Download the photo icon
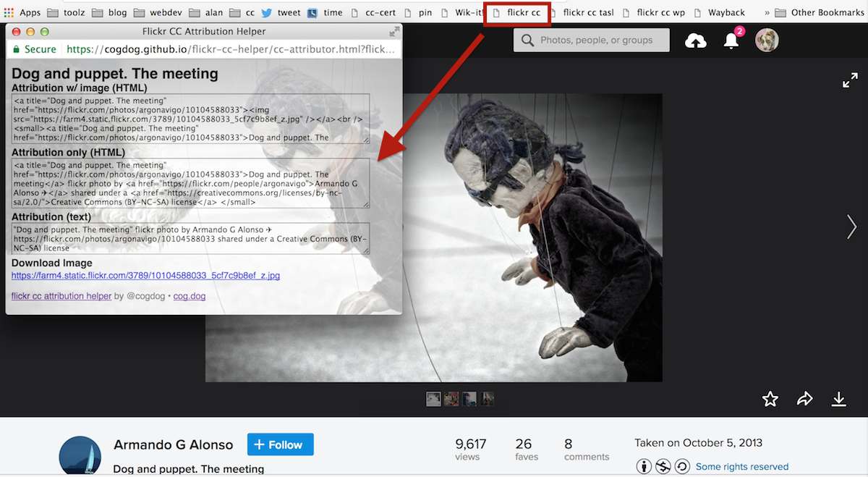Screen dimensions: 868x477 click(x=838, y=399)
